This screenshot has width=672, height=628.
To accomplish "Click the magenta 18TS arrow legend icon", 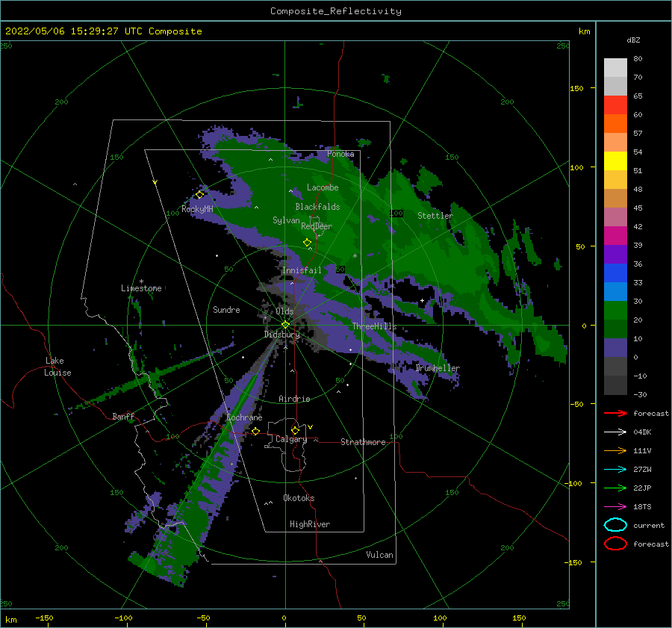I will click(615, 507).
